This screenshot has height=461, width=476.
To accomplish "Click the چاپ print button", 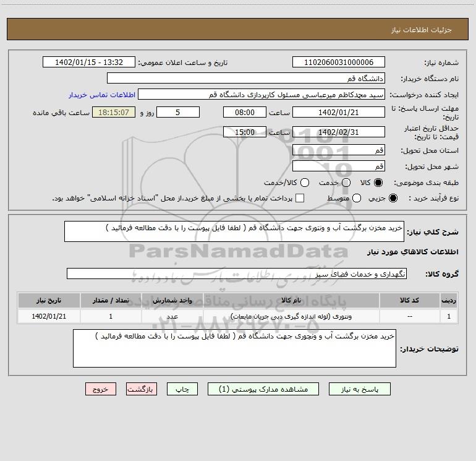I will click(182, 389).
